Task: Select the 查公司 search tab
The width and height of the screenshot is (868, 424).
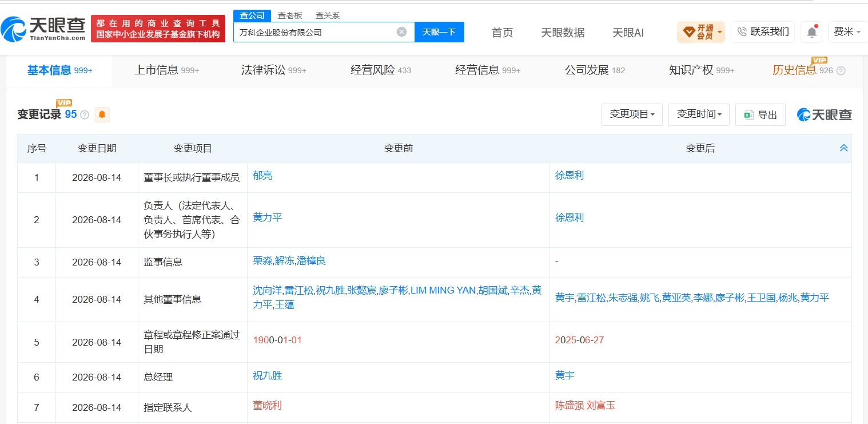Action: click(252, 15)
